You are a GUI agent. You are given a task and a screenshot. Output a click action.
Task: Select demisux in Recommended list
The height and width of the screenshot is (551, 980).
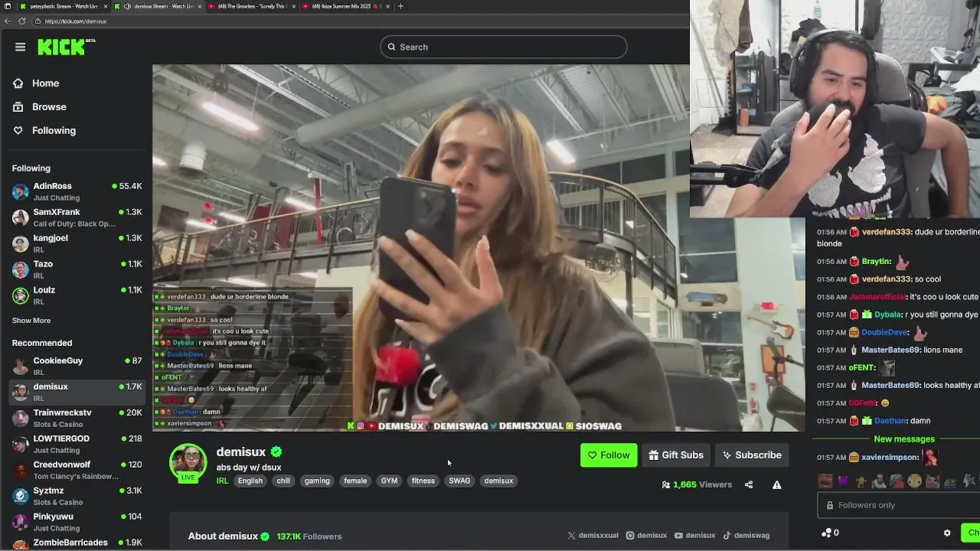tap(77, 392)
